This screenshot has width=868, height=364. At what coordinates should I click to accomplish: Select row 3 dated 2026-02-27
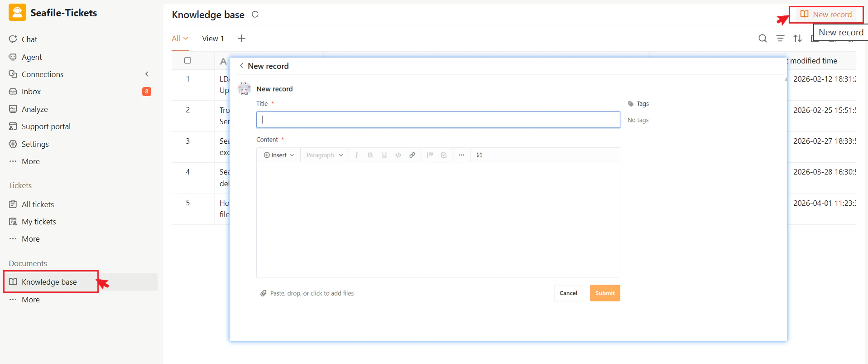[824, 141]
